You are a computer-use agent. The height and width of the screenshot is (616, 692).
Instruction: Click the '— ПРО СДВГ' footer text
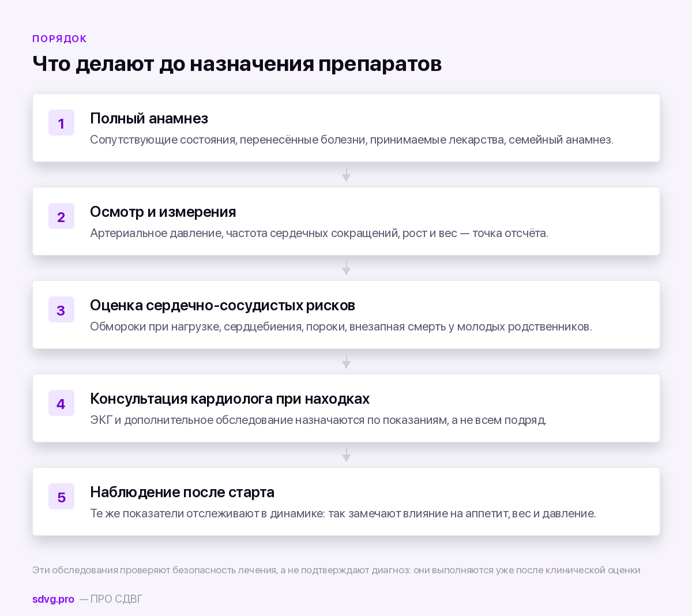(111, 599)
